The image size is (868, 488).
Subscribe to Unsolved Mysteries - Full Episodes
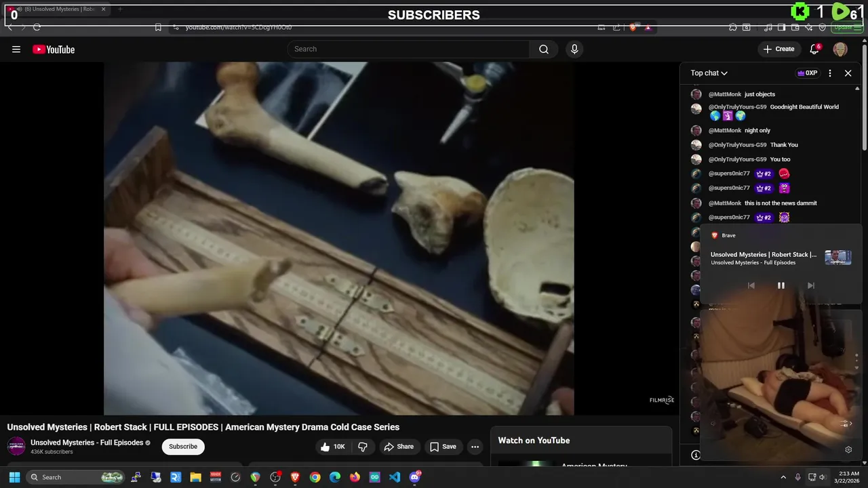pos(183,447)
